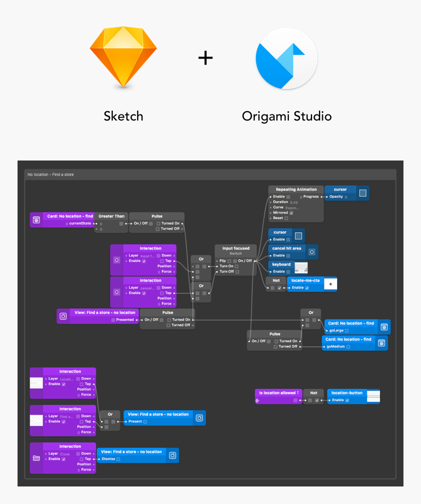Select the Input focused Switch patch title
Screen dimensions: 421x504
pyautogui.click(x=236, y=249)
